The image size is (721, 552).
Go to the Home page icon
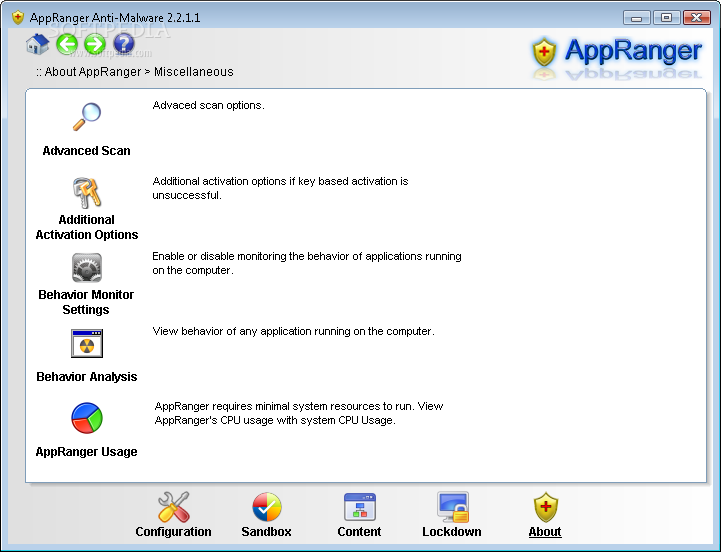37,45
